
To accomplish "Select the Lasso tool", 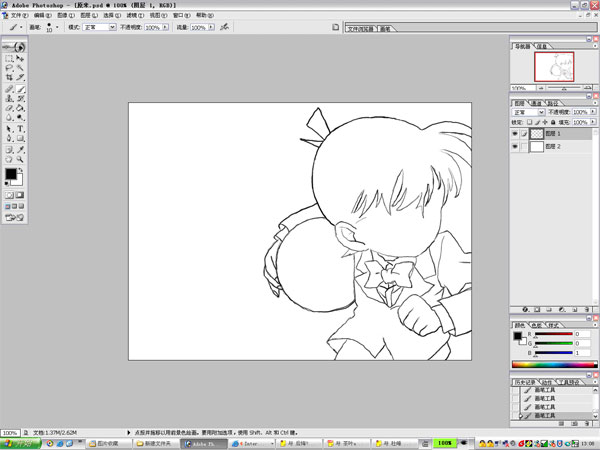I will 9,68.
